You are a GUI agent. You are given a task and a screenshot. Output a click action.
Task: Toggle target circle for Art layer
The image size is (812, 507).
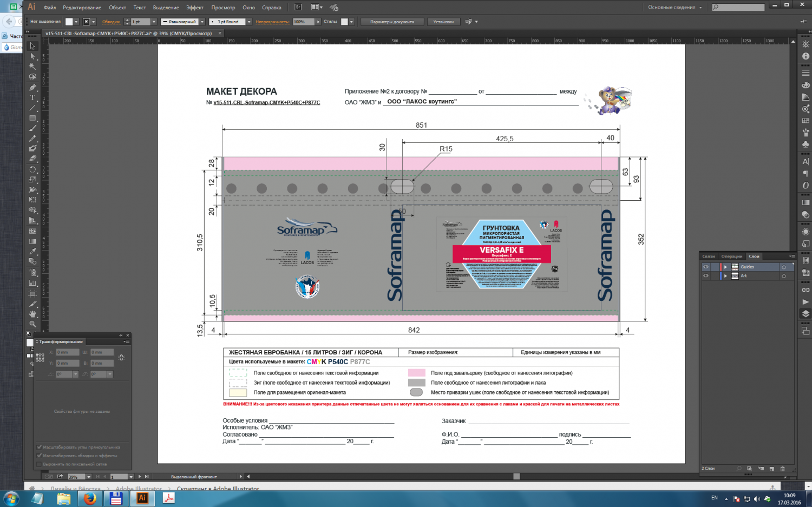(783, 276)
